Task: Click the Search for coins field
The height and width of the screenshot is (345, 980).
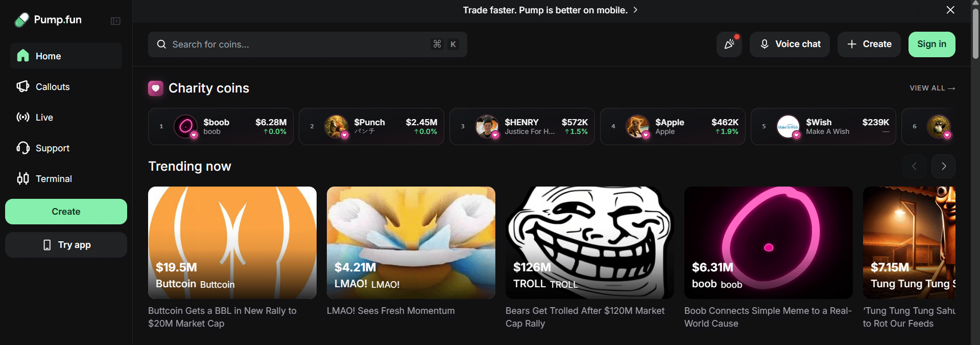Action: click(x=307, y=44)
